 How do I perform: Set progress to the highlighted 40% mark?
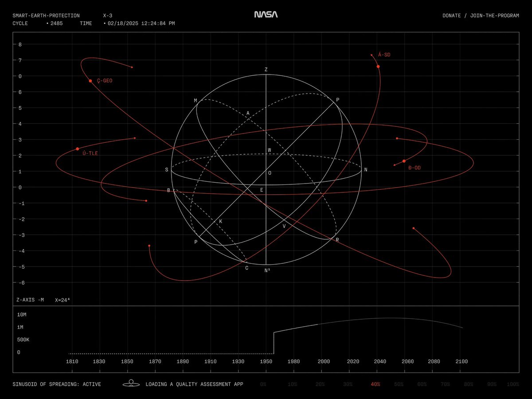(x=376, y=384)
